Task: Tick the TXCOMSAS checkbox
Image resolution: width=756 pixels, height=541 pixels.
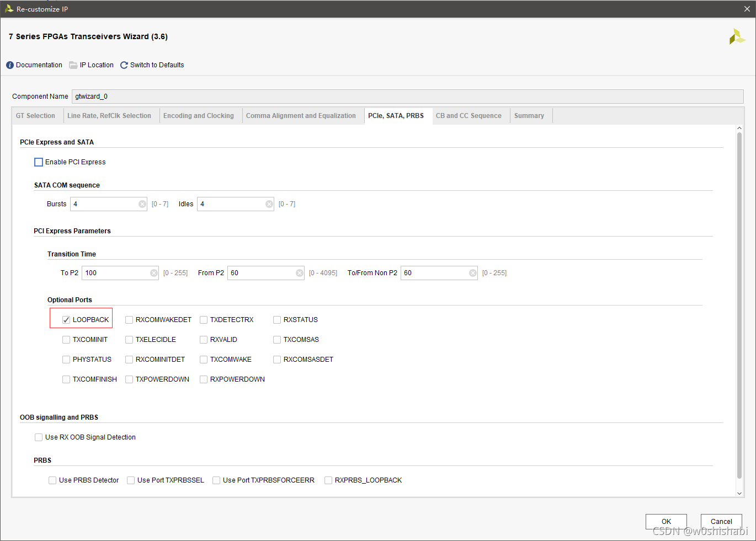Action: (x=277, y=340)
